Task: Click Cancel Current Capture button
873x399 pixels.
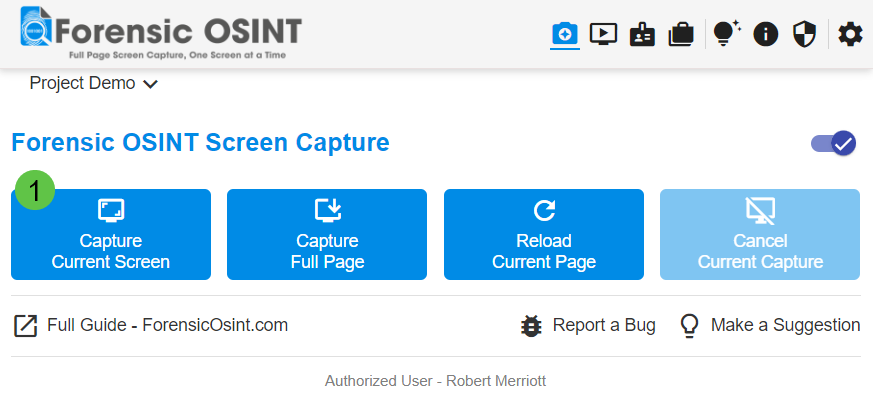Action: (x=760, y=234)
